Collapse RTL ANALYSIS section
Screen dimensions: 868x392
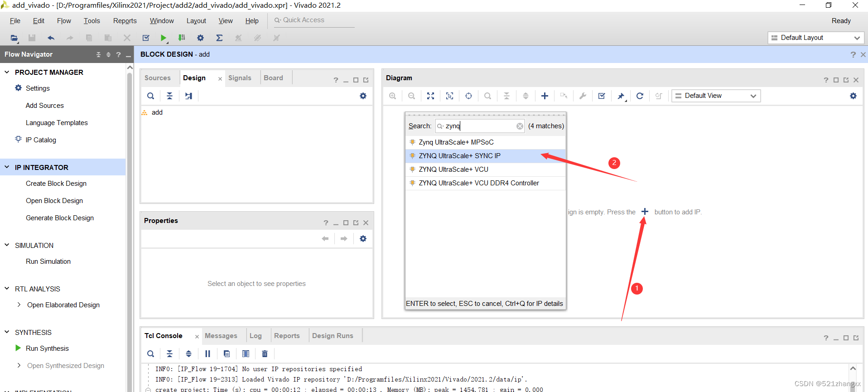tap(7, 289)
